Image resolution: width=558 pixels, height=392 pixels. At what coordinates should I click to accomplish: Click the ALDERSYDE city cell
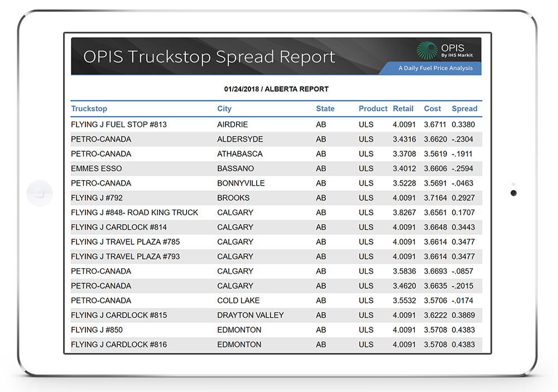pyautogui.click(x=240, y=139)
